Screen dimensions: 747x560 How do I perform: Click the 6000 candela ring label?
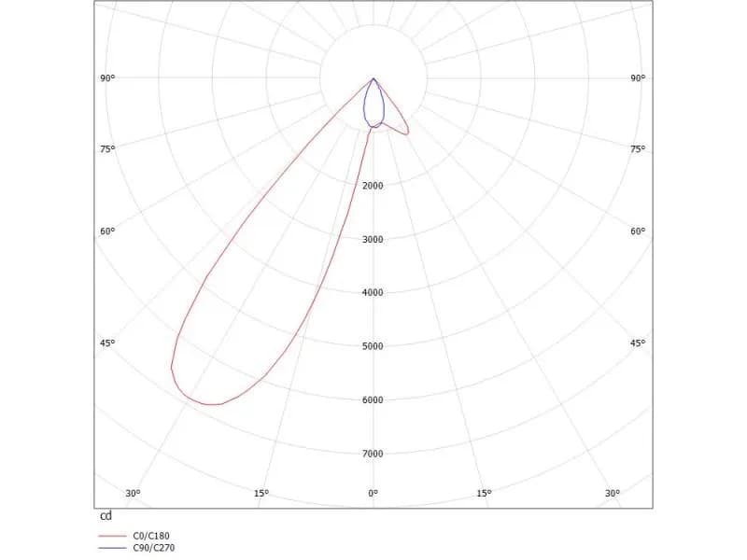coord(373,400)
